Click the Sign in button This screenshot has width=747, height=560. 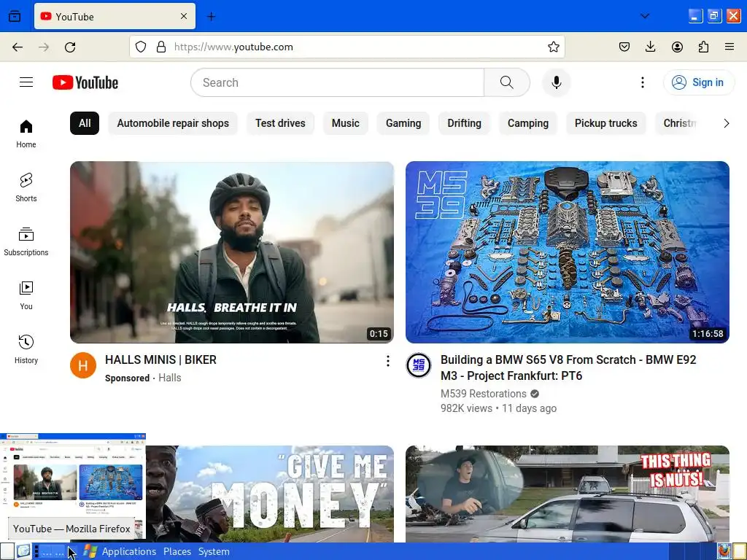[698, 82]
